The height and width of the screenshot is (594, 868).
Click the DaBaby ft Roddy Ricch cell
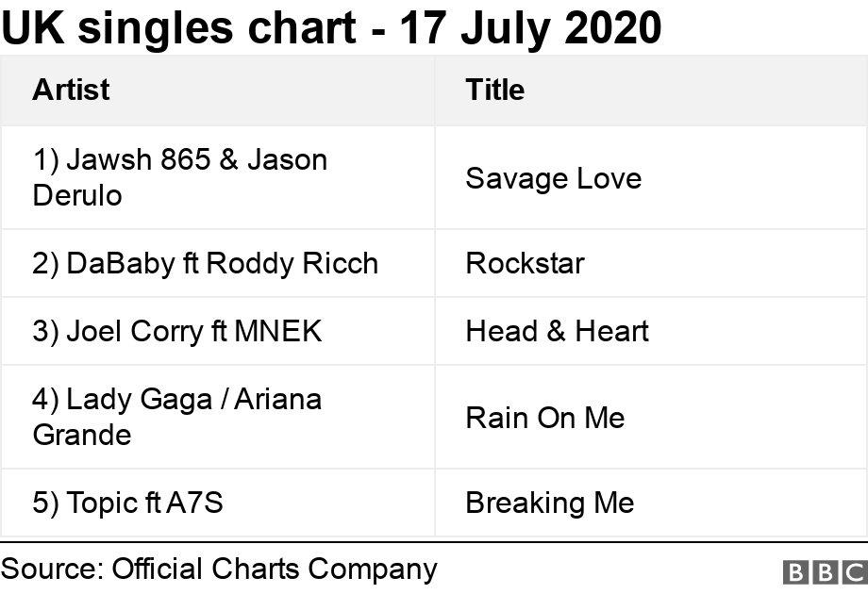218,263
